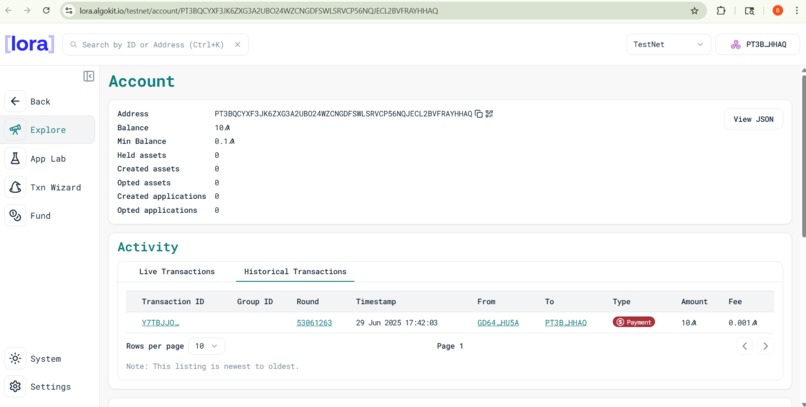Click the Created applications label

click(x=161, y=196)
